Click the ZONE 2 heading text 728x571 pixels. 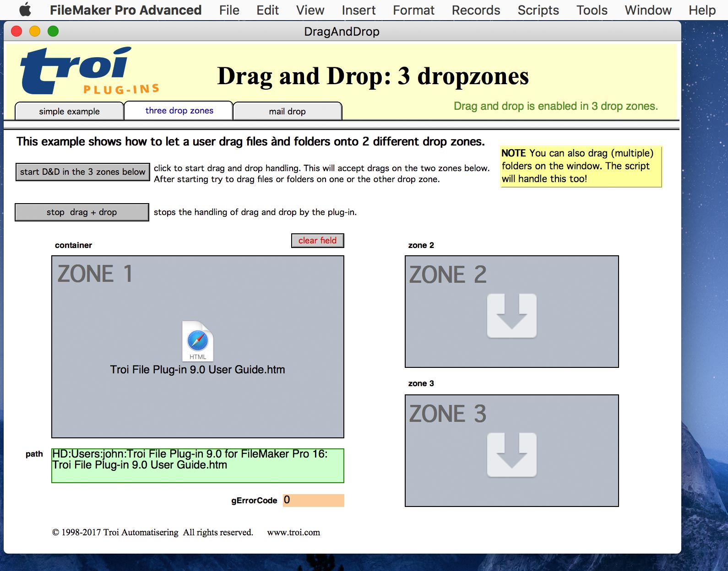448,275
